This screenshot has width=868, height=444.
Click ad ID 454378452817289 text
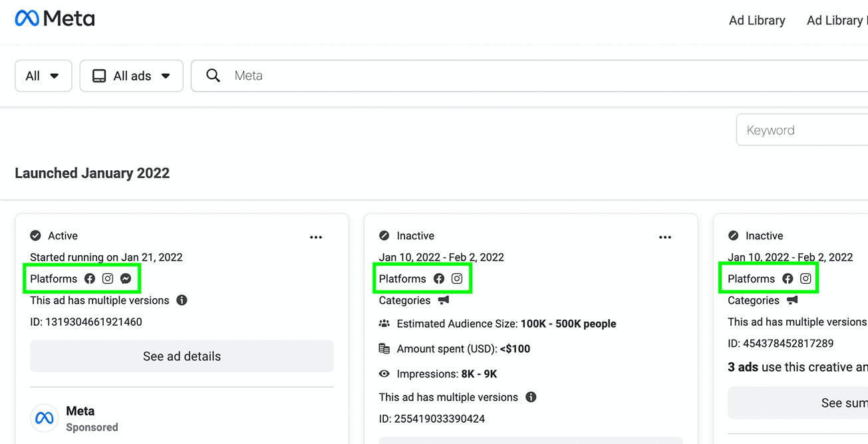point(781,344)
